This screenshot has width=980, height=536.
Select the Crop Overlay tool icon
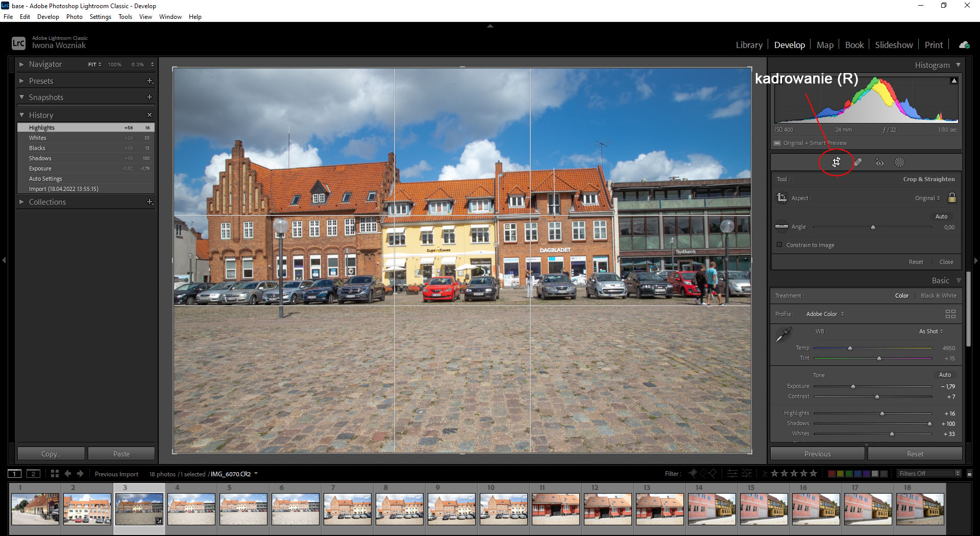pos(836,162)
